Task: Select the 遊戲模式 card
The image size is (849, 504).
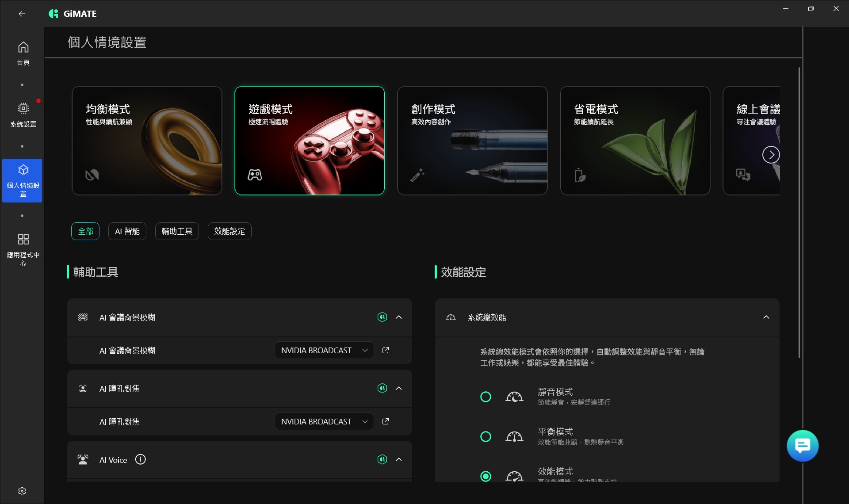Action: pos(310,141)
